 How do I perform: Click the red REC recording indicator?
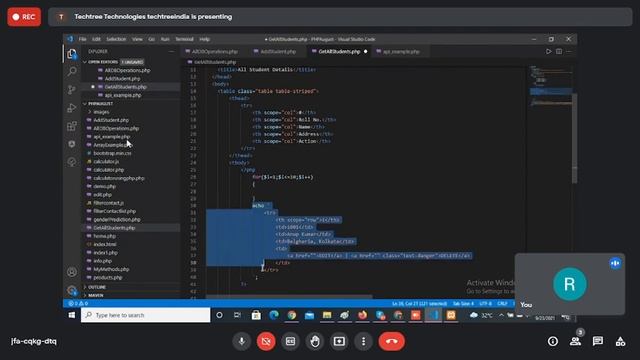pos(24,17)
